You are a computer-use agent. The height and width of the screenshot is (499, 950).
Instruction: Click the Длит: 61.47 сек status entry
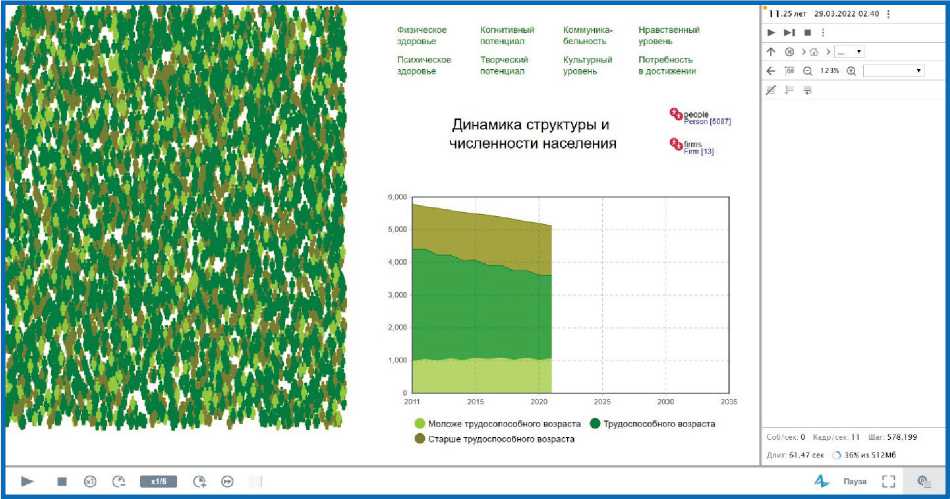pos(795,455)
